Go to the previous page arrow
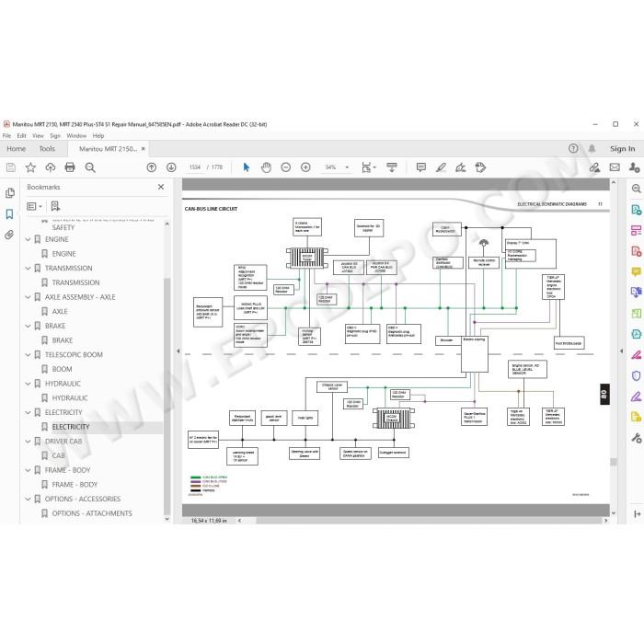The image size is (644, 644). [152, 167]
